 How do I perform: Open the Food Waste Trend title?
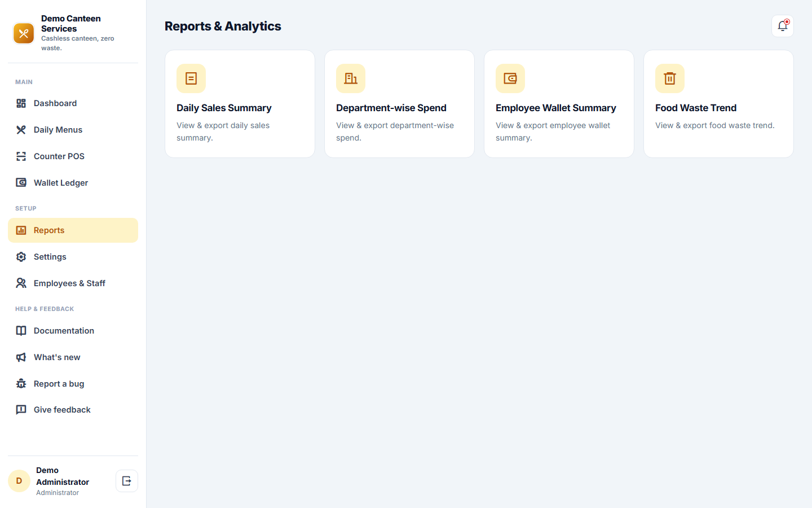tap(696, 108)
